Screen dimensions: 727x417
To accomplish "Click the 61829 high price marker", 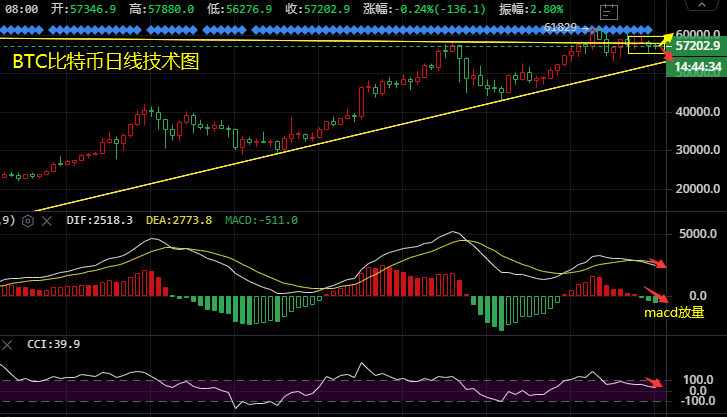I will (561, 27).
